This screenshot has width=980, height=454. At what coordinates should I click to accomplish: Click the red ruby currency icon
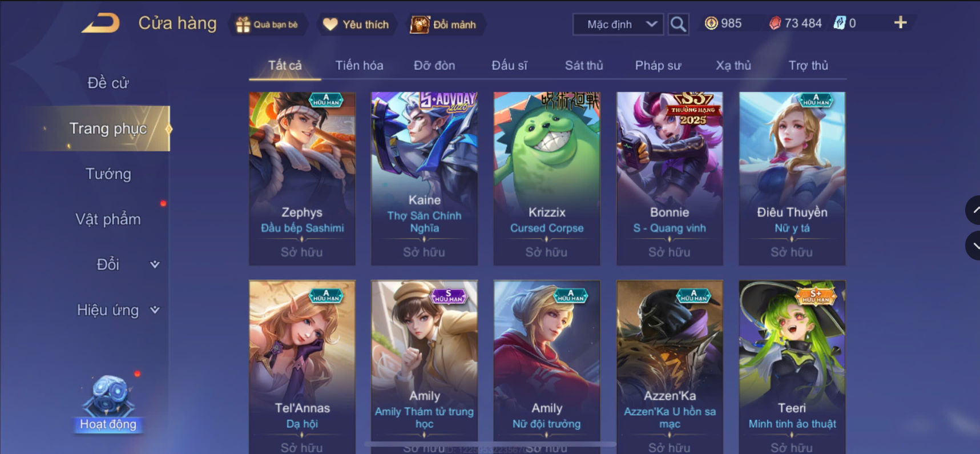tap(775, 23)
